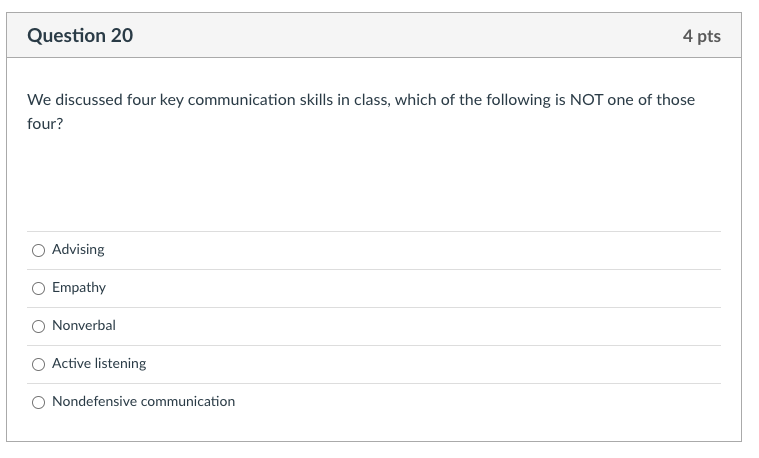Click the "Question 20" heading
759x458 pixels.
pyautogui.click(x=80, y=36)
